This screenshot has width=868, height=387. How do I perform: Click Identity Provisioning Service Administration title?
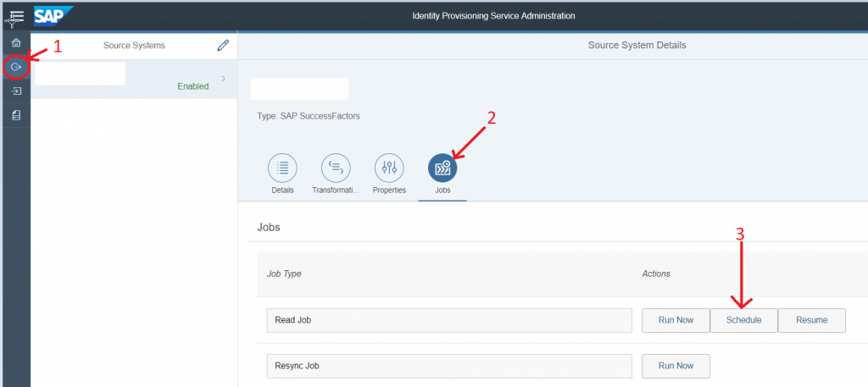coord(493,16)
